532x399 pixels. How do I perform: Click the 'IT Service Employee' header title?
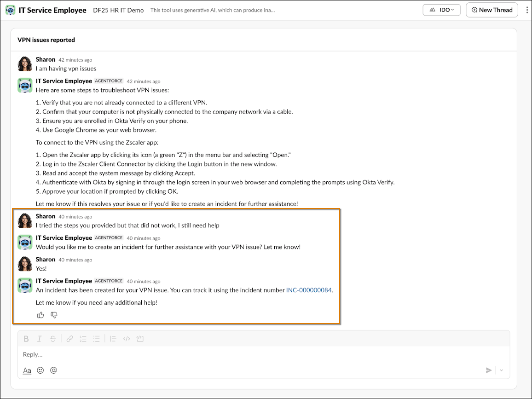tap(52, 10)
